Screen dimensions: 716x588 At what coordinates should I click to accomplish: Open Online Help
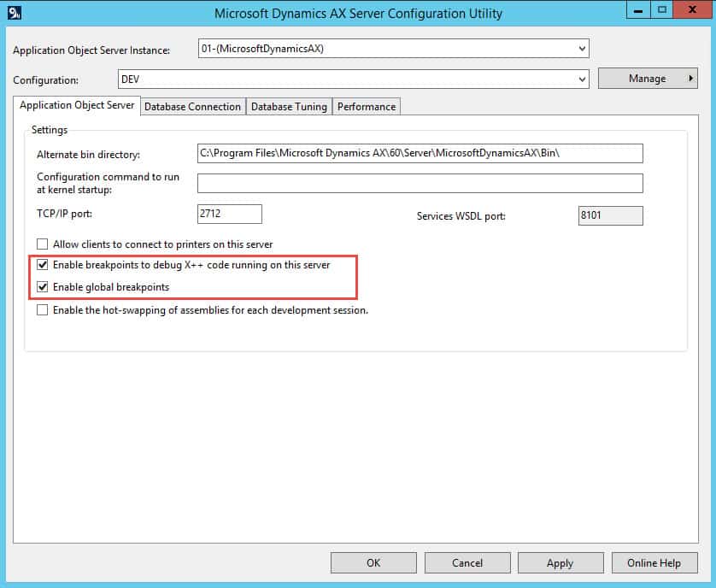654,563
